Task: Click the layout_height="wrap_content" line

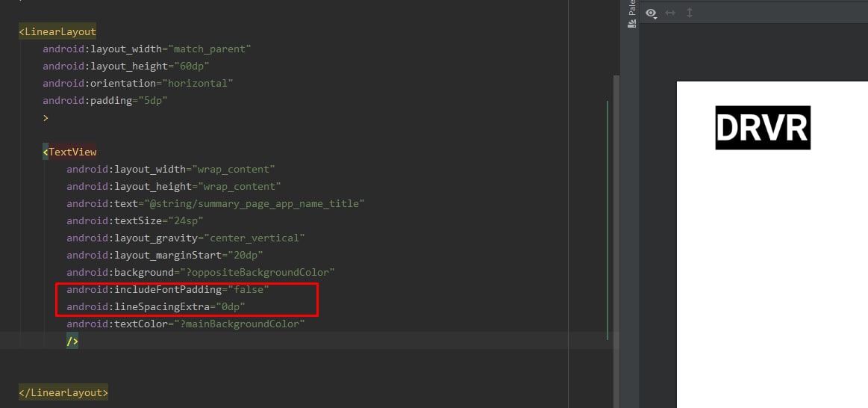Action: [x=174, y=186]
